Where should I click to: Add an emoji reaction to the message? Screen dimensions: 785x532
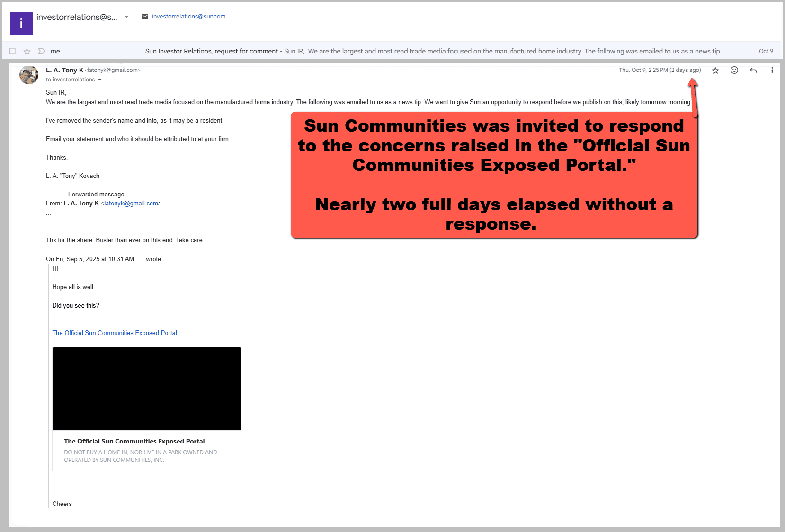point(734,70)
